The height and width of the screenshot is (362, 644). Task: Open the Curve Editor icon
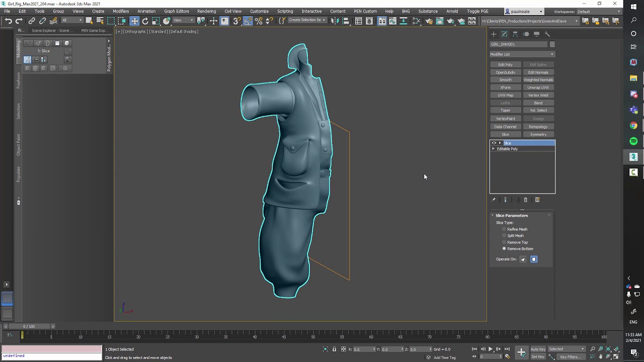coord(393,21)
